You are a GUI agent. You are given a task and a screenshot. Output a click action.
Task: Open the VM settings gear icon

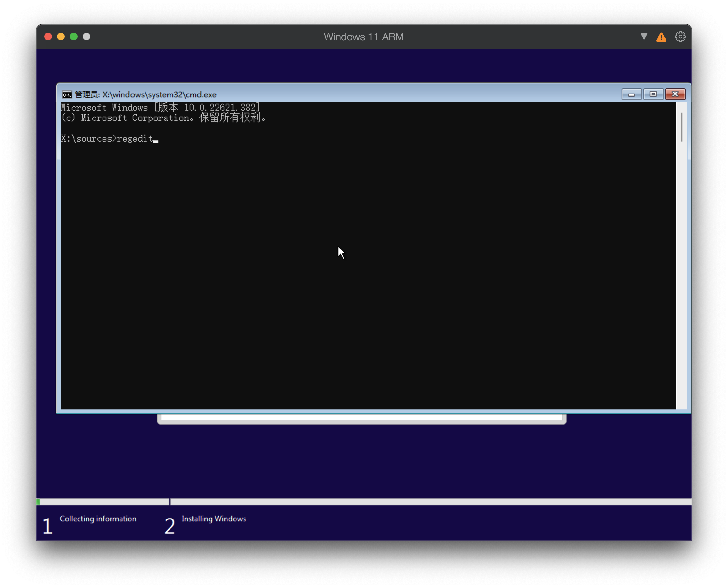pos(680,37)
